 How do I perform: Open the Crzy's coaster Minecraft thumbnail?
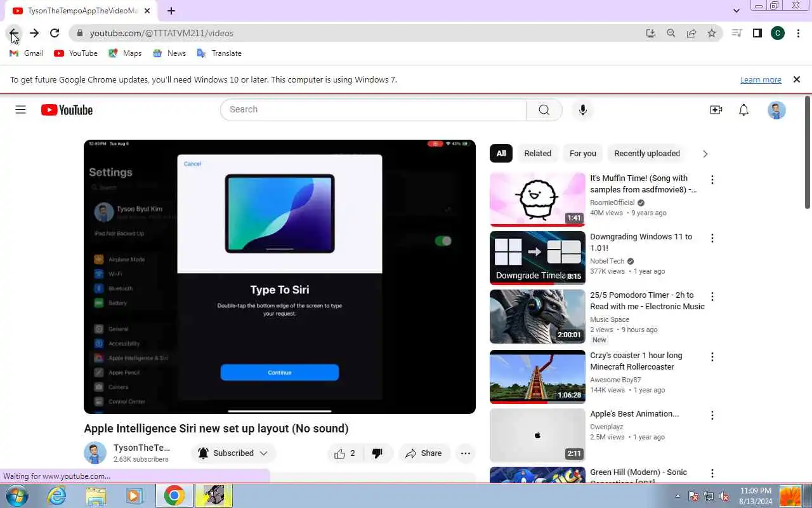[537, 377]
